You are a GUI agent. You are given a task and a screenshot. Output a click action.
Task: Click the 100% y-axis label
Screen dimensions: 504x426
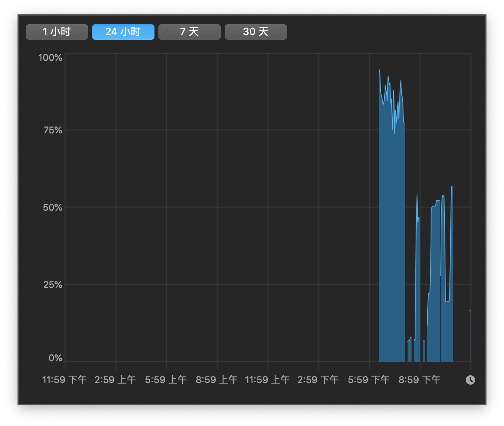click(50, 58)
